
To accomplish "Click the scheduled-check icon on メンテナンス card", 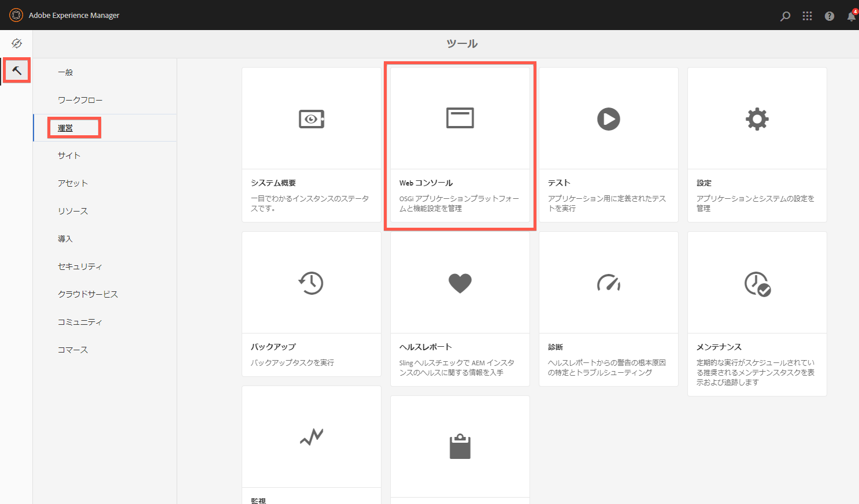I will [x=757, y=282].
